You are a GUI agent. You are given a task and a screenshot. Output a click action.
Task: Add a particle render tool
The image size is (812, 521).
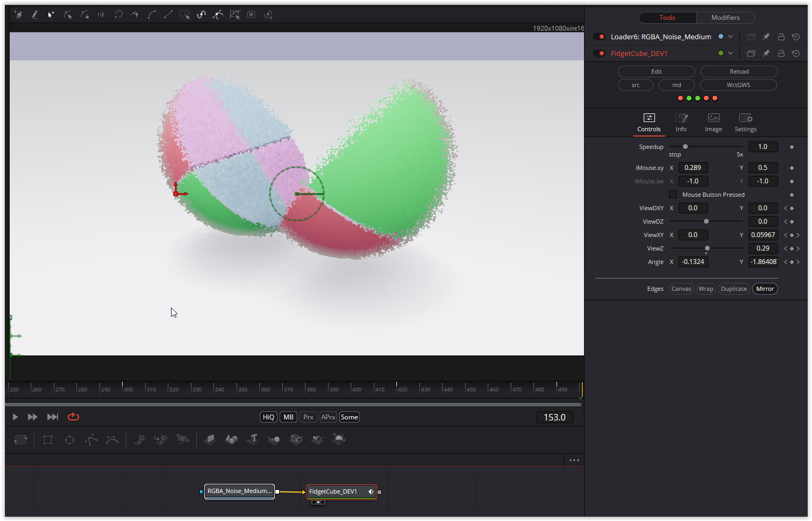click(183, 440)
